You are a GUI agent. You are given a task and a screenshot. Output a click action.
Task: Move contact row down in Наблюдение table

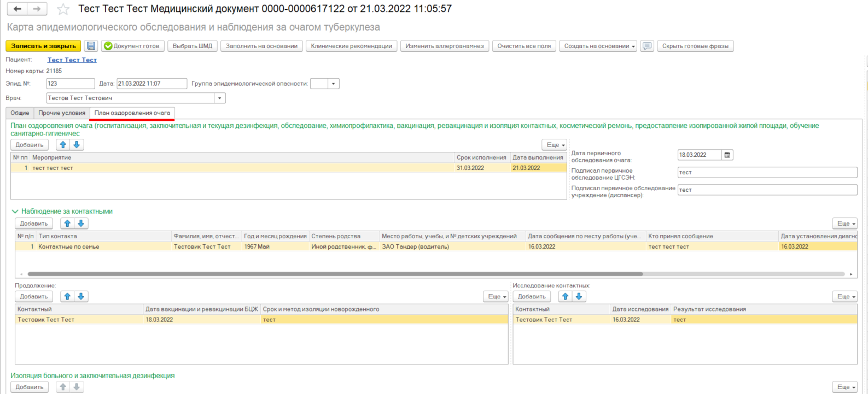(x=81, y=224)
